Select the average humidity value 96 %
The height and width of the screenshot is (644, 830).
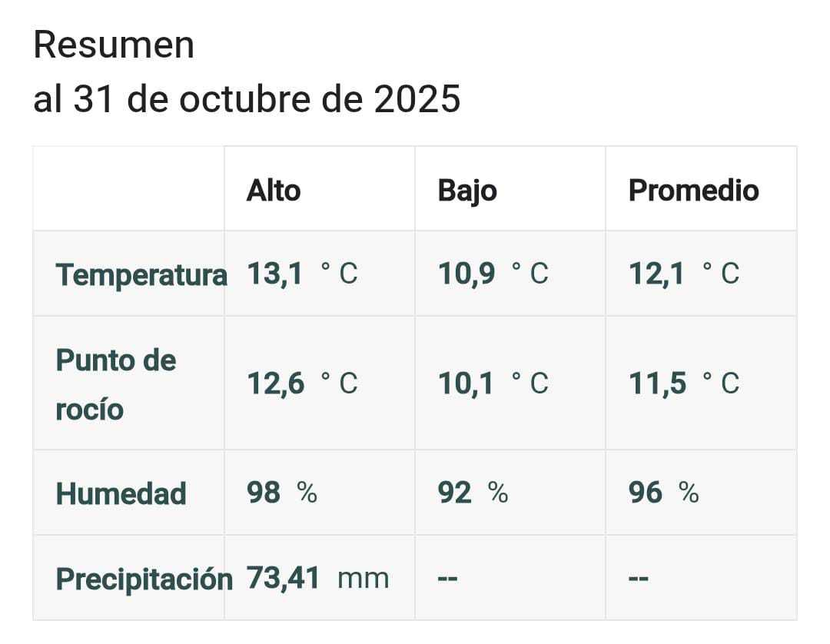pos(663,493)
